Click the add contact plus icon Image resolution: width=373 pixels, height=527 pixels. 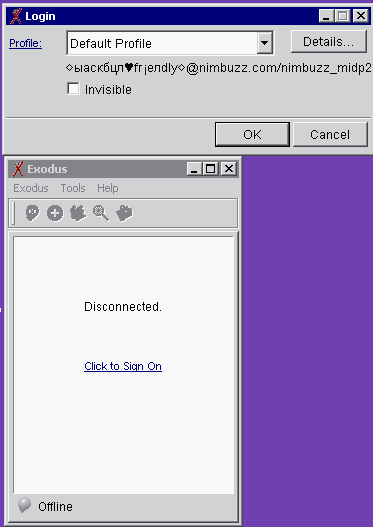55,213
